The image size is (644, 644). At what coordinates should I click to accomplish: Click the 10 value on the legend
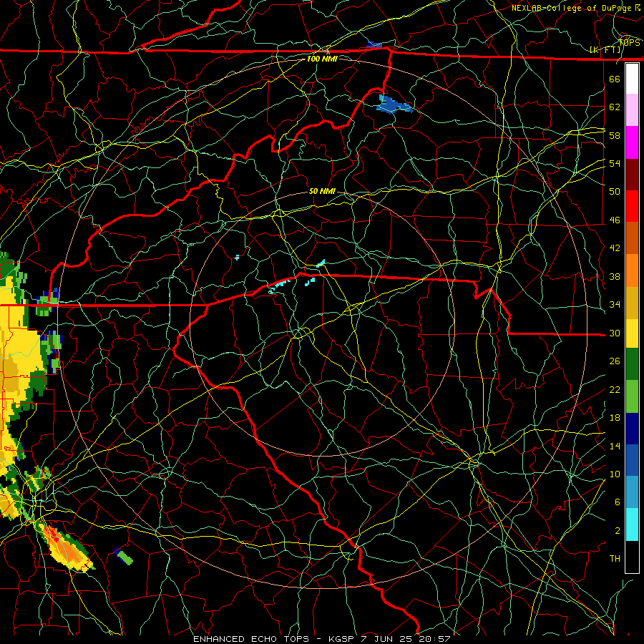[x=615, y=474]
